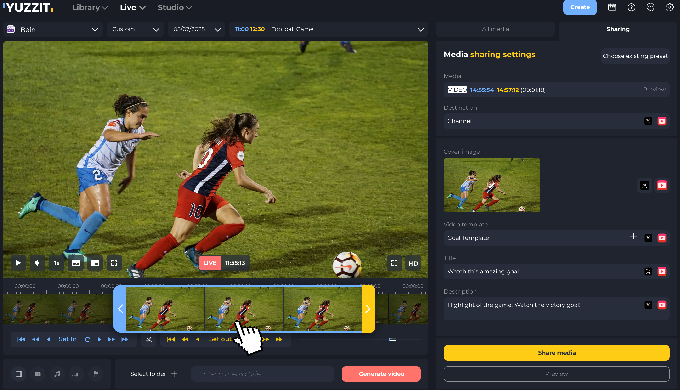The height and width of the screenshot is (390, 680).
Task: Expand the program dropdown showing the yellow time
Action: click(329, 29)
